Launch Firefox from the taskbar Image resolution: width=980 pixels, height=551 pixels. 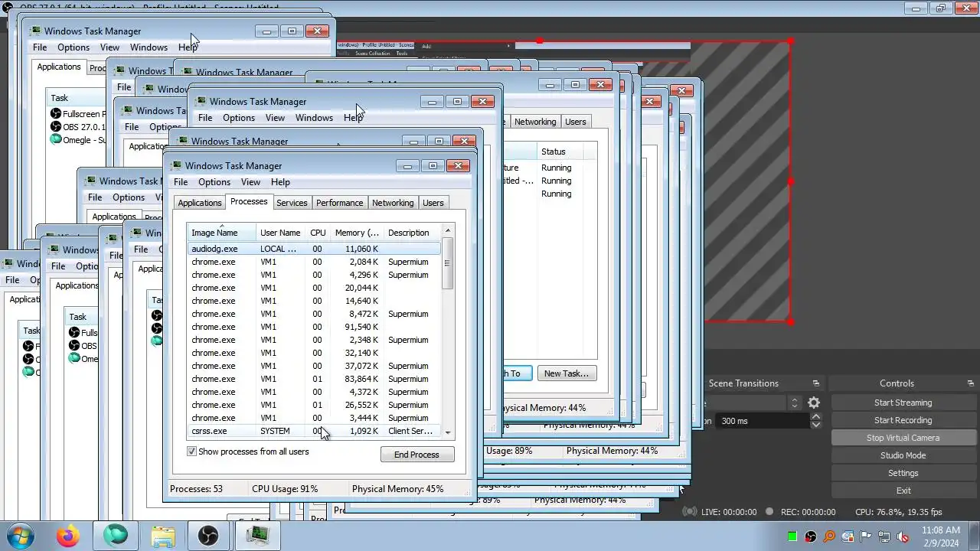point(67,536)
